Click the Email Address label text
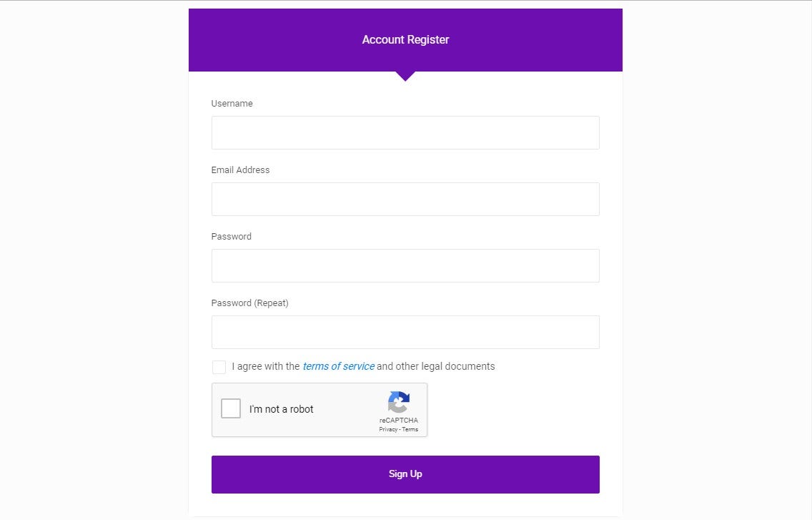The width and height of the screenshot is (812, 520). [240, 170]
